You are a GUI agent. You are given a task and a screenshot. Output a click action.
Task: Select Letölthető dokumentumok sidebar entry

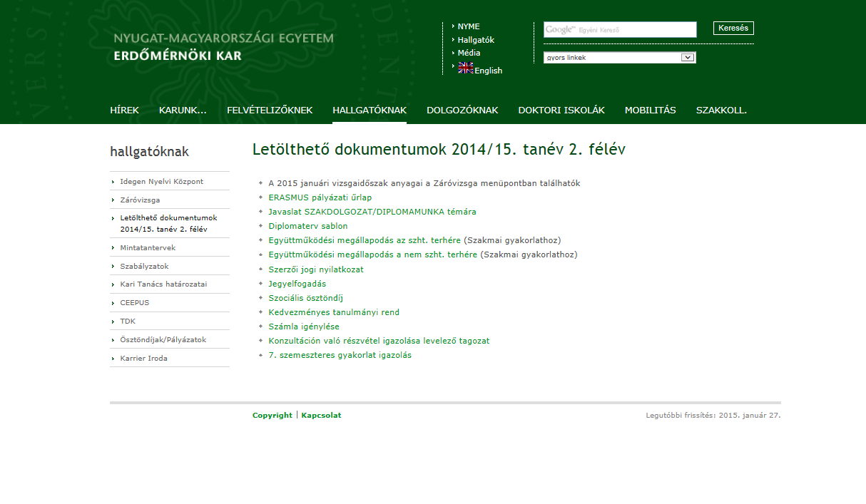coord(170,223)
